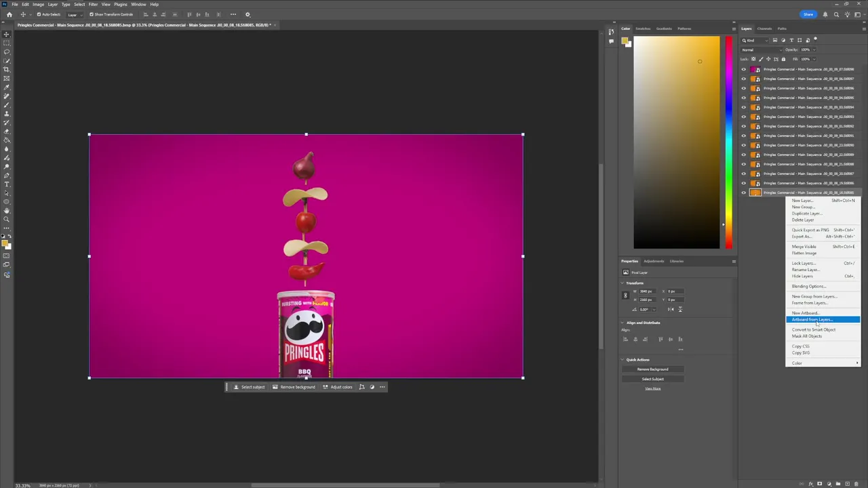Click the three-dots more align options
Screen dimensions: 868x488
(233, 14)
